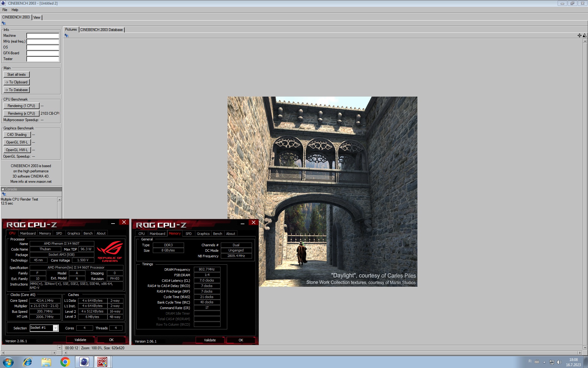Click the FI language indicator

coord(530,361)
